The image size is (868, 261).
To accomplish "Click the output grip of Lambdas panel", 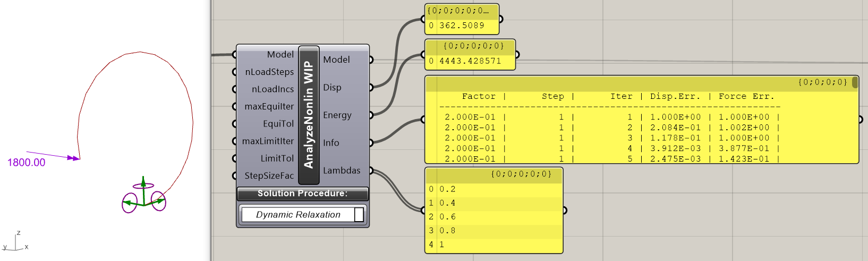I will (564, 211).
